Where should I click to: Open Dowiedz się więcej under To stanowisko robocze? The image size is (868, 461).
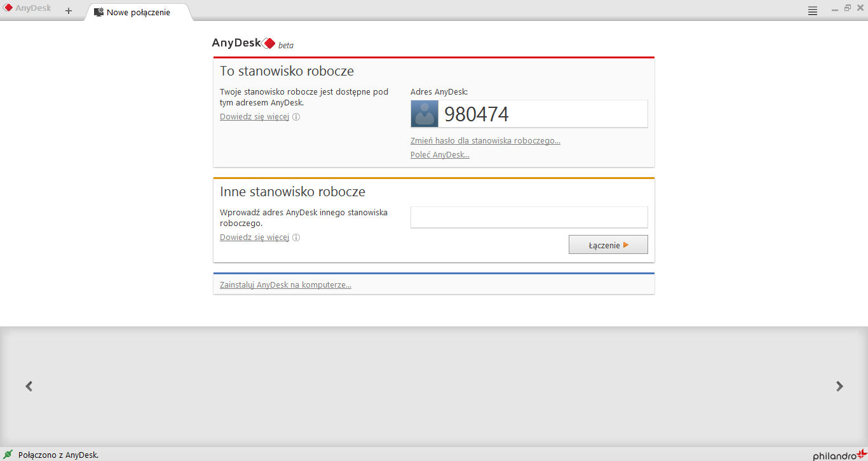254,117
